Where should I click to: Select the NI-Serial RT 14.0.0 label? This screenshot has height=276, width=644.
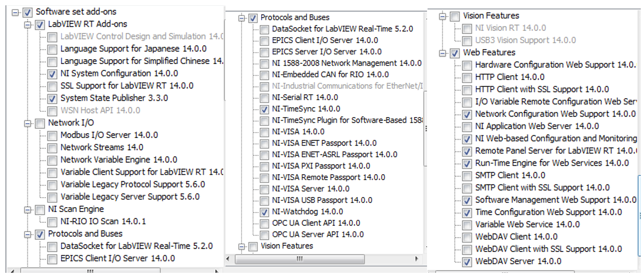pyautogui.click(x=304, y=98)
